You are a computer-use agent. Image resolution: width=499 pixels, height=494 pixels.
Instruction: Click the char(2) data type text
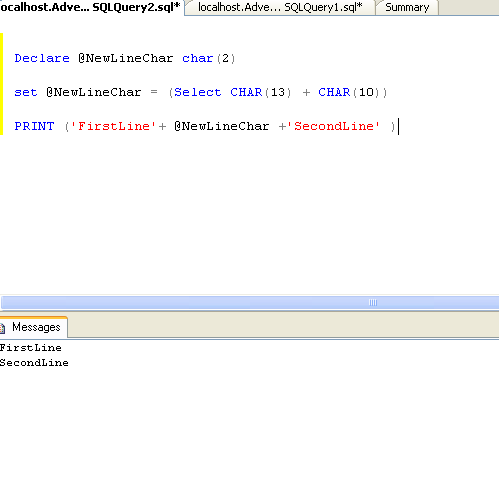[209, 58]
